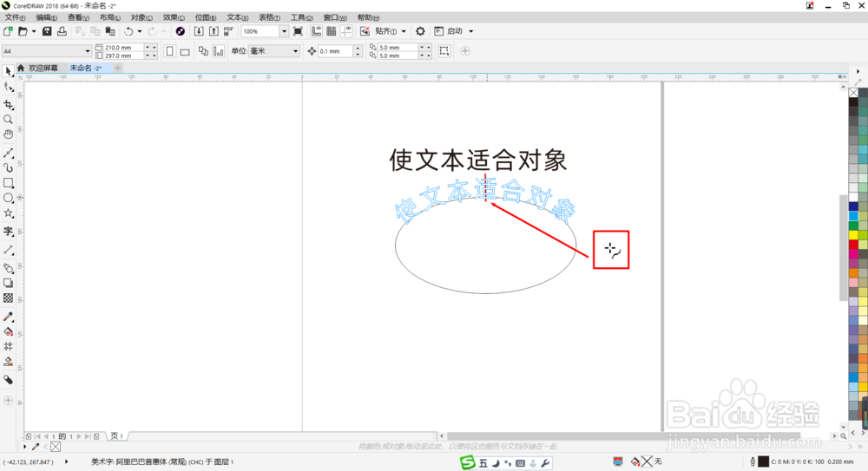Select the Color Eyedropper tool
The image size is (868, 471).
[x=8, y=317]
